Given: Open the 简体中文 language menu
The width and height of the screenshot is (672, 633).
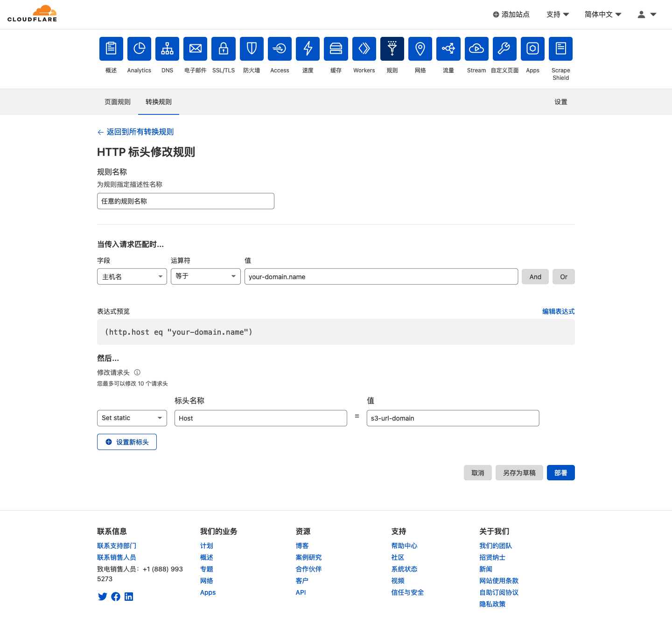Looking at the screenshot, I should (603, 14).
